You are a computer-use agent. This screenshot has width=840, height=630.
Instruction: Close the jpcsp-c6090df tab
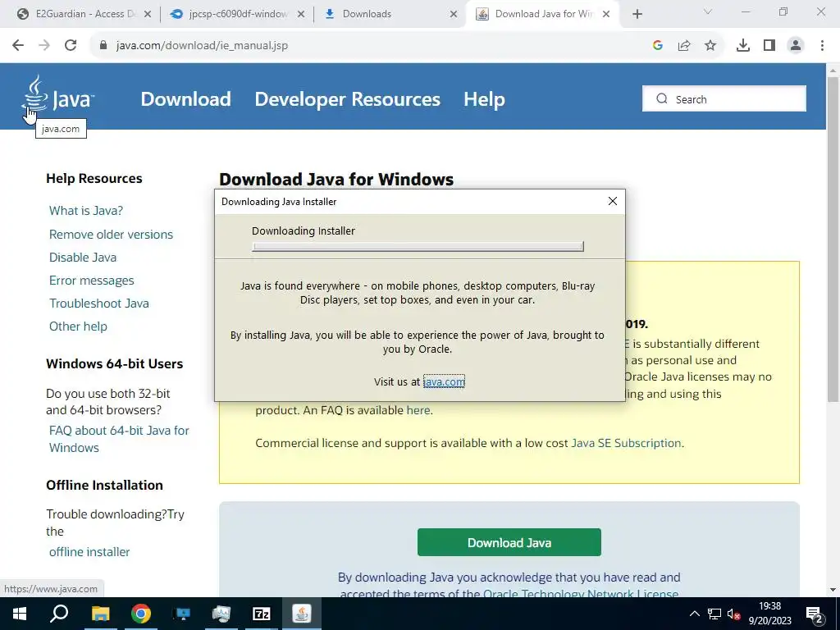coord(301,14)
